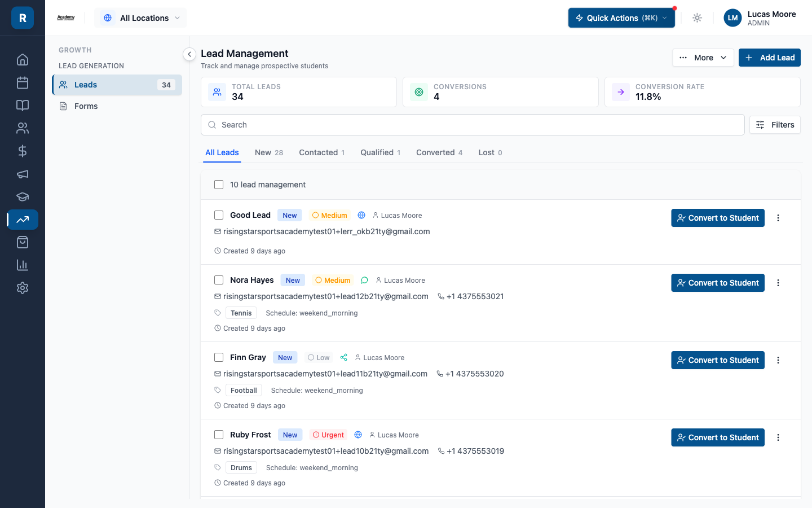
Task: Click the Tennis tag on Nora Hayes
Action: 241,313
